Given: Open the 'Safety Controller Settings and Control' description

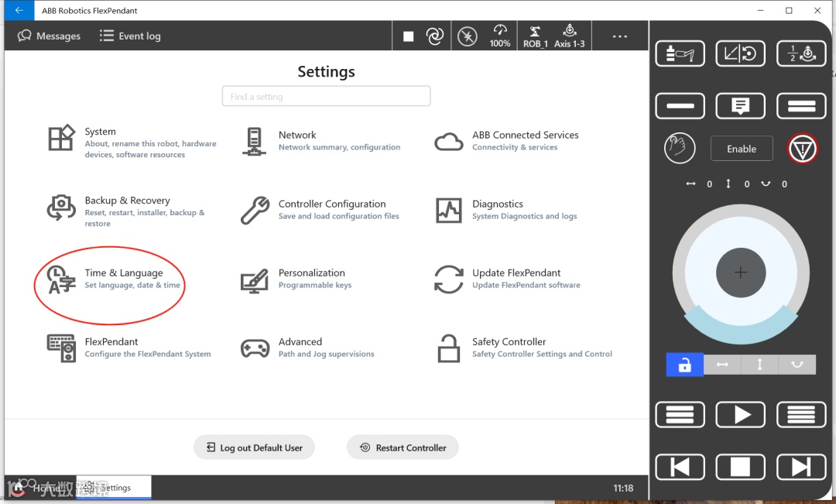Looking at the screenshot, I should pyautogui.click(x=542, y=354).
